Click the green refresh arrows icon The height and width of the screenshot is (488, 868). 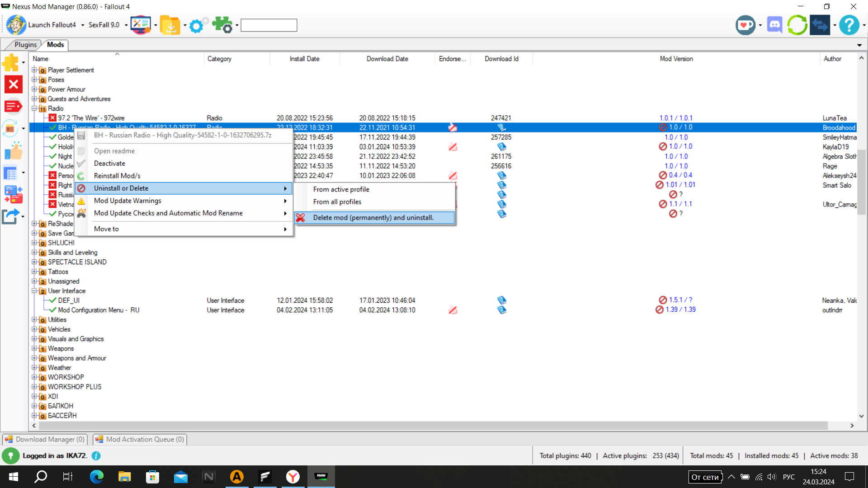(x=797, y=25)
